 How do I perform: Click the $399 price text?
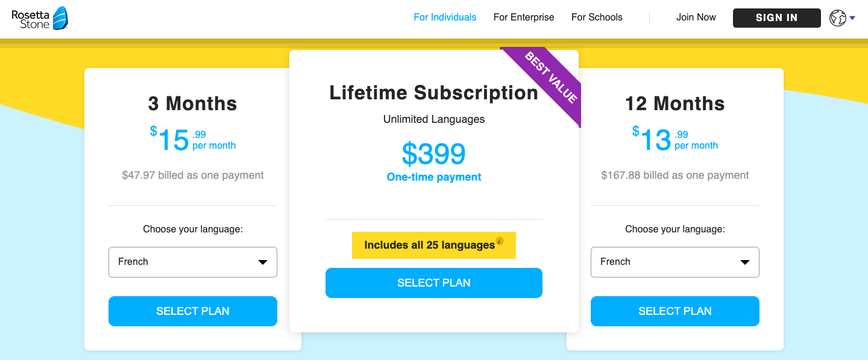(x=434, y=154)
